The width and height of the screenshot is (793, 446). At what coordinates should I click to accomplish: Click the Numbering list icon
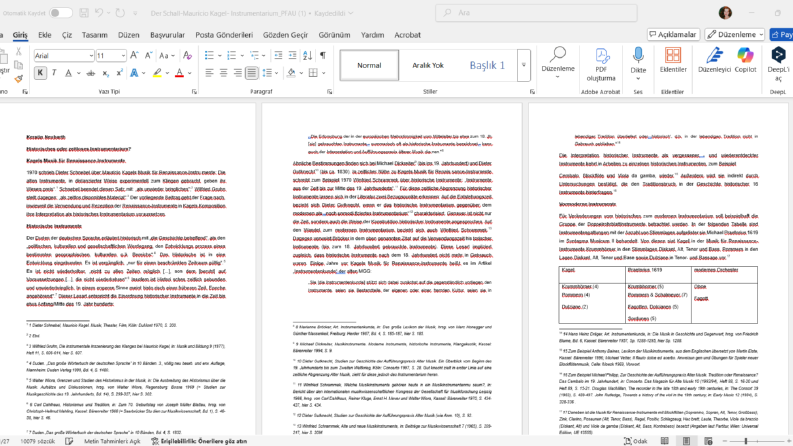232,56
